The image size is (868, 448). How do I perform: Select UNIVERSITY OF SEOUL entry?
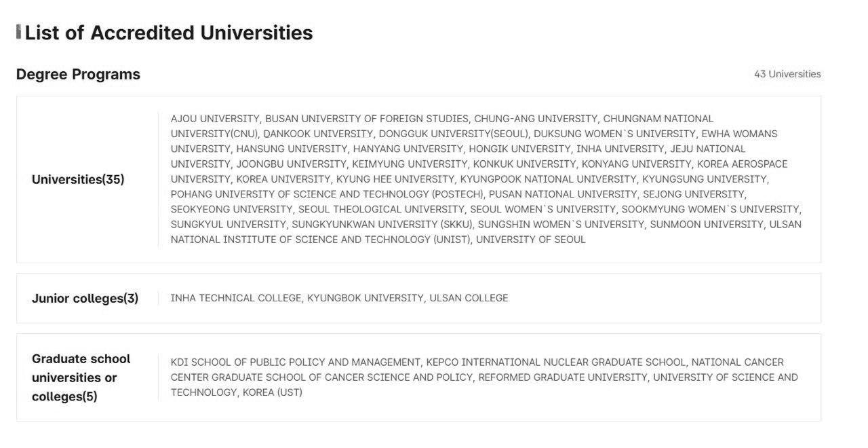(531, 240)
